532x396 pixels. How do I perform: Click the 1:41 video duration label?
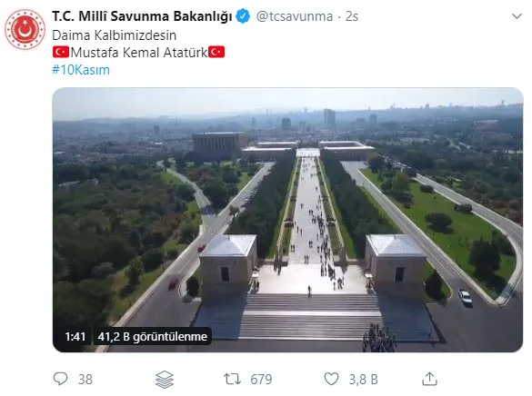point(75,336)
